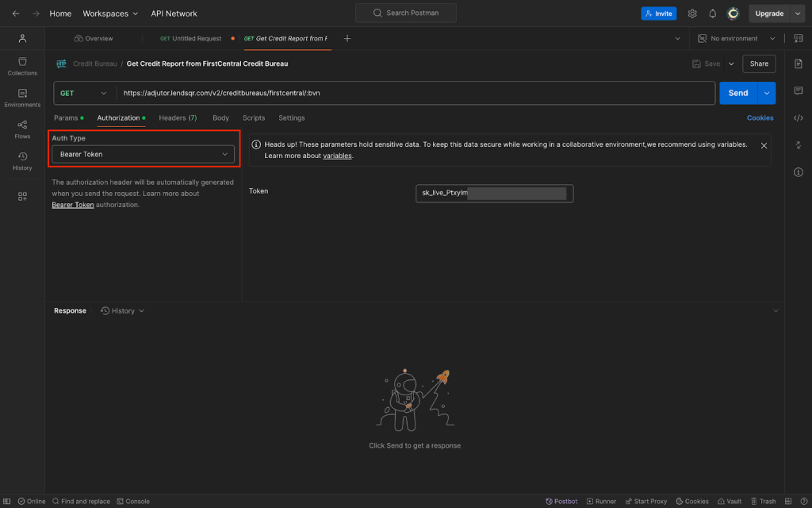This screenshot has width=812, height=508.
Task: Open the History sidebar panel
Action: [22, 161]
